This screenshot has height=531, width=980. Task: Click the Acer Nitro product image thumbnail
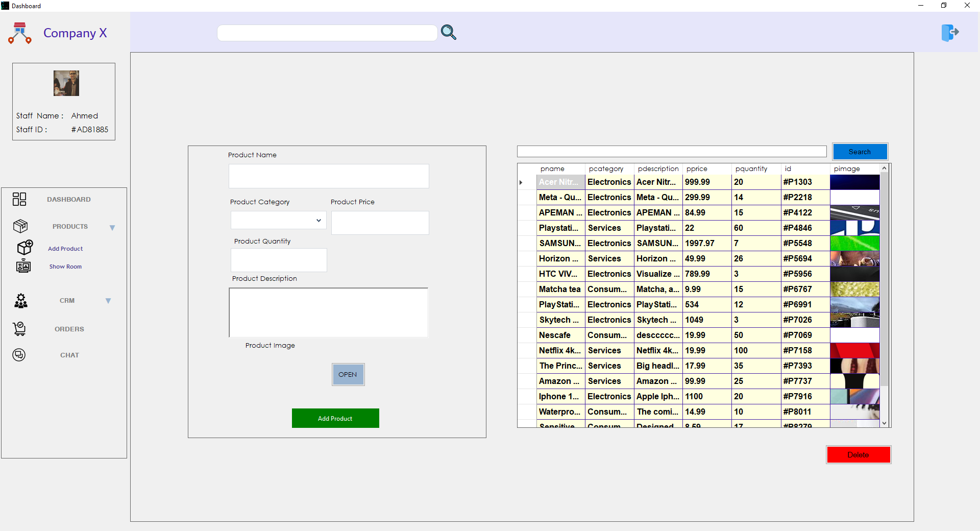point(854,182)
